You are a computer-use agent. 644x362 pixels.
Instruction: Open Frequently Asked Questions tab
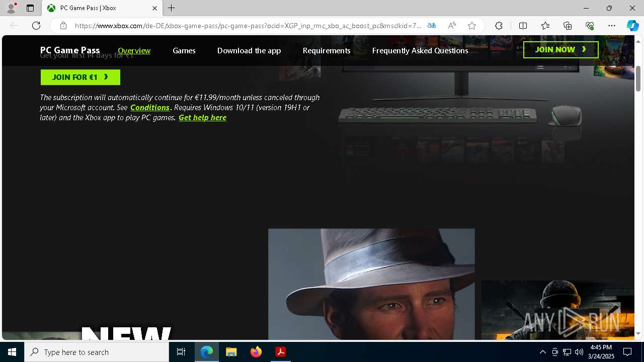pyautogui.click(x=420, y=50)
